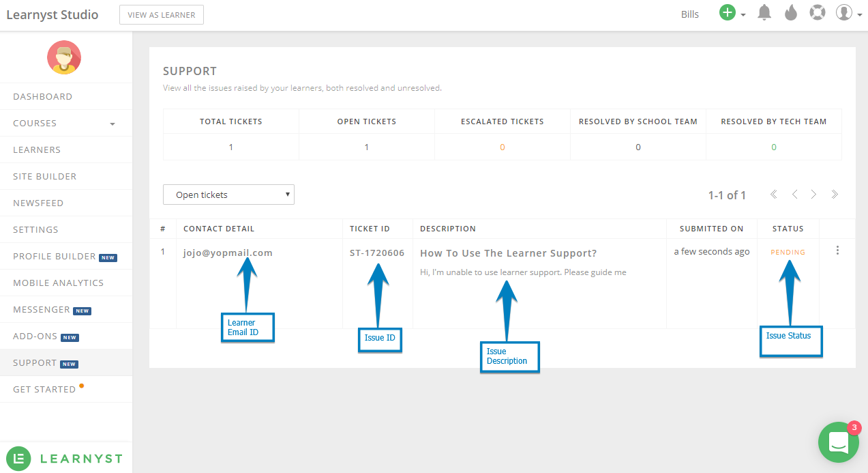
Task: Open Settings in sidebar
Action: click(x=66, y=229)
